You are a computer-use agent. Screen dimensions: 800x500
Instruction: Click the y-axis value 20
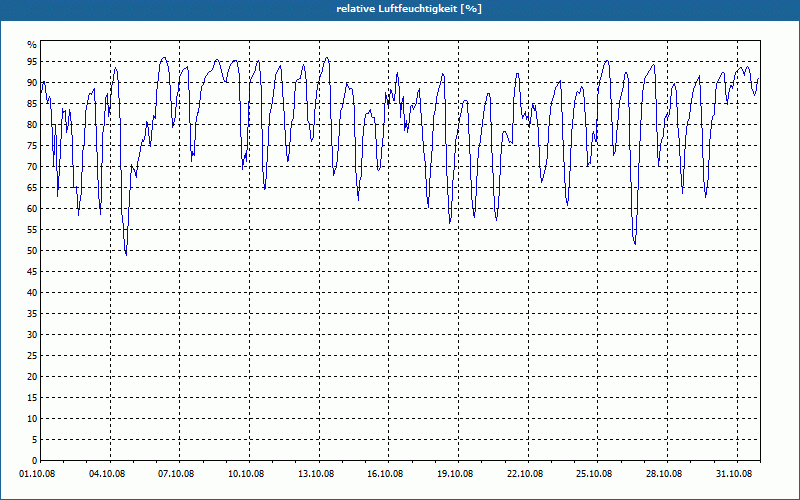(x=32, y=377)
